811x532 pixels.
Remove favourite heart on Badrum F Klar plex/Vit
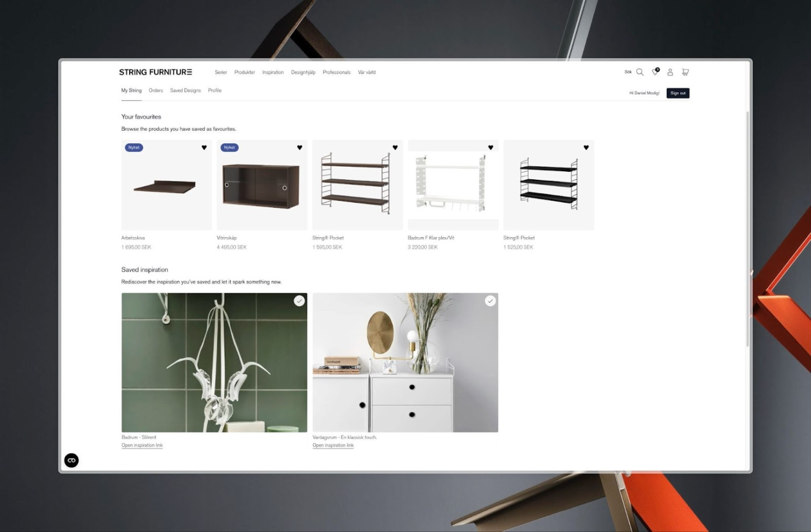coord(491,148)
